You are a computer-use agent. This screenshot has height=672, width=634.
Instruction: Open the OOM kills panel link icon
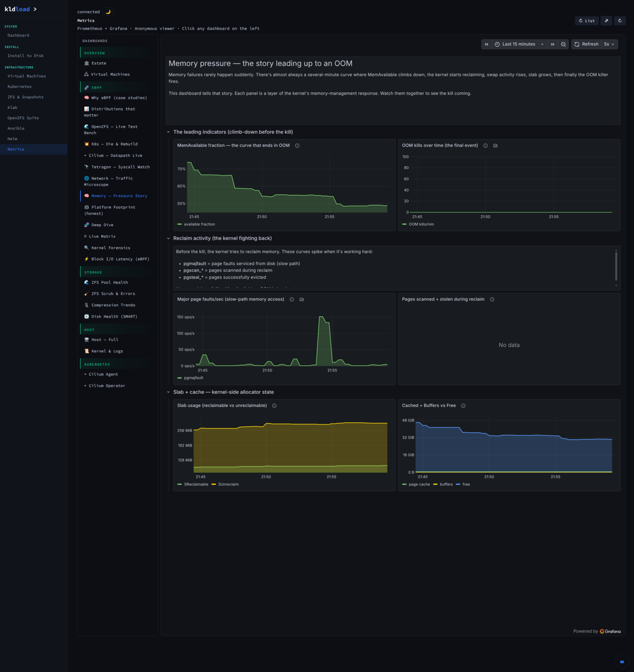(x=495, y=145)
